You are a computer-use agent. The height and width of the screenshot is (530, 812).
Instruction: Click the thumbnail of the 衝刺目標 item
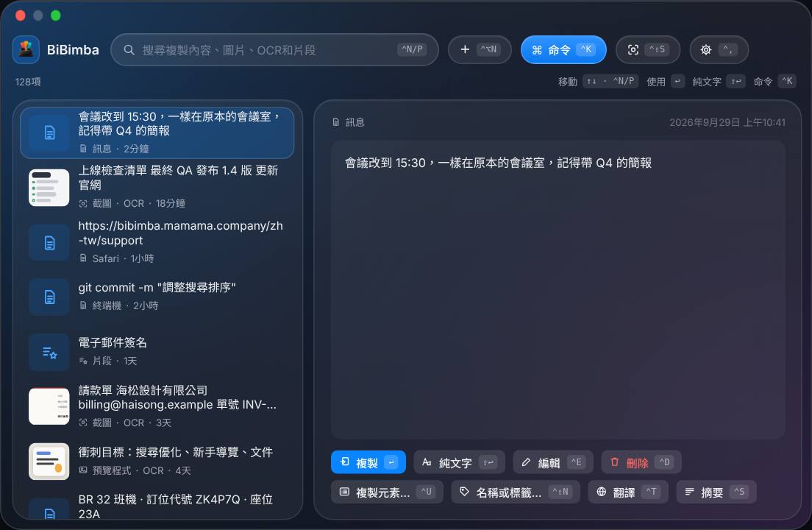(49, 462)
